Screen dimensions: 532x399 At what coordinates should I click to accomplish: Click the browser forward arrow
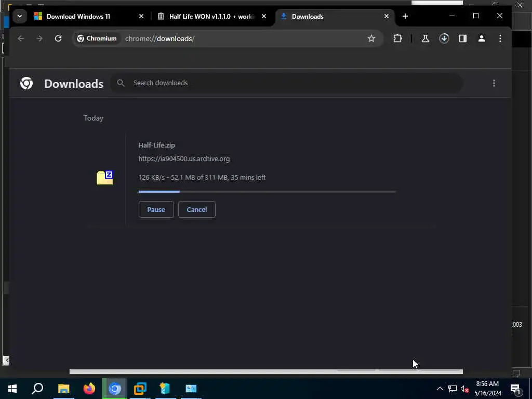(x=39, y=38)
